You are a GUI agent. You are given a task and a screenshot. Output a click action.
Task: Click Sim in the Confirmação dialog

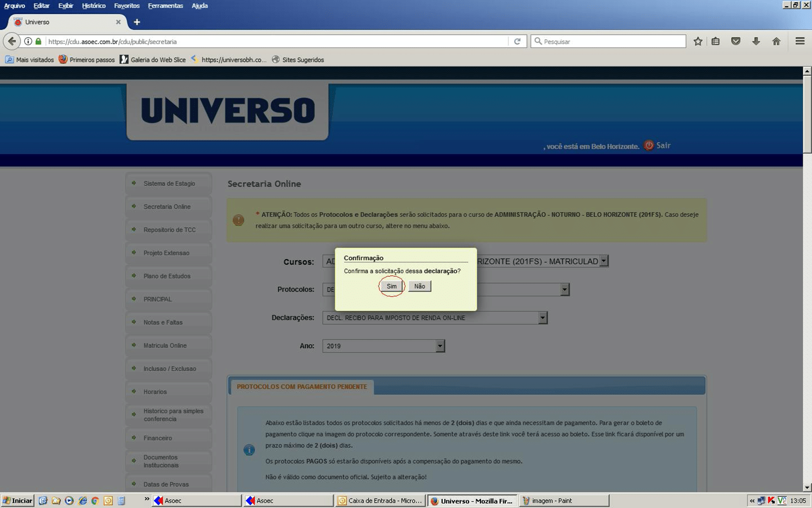pyautogui.click(x=392, y=286)
